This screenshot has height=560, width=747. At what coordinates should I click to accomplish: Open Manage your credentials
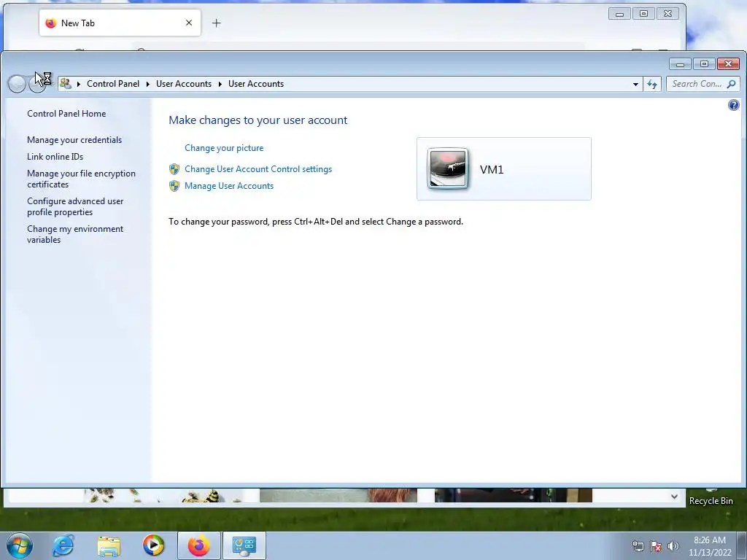point(74,139)
